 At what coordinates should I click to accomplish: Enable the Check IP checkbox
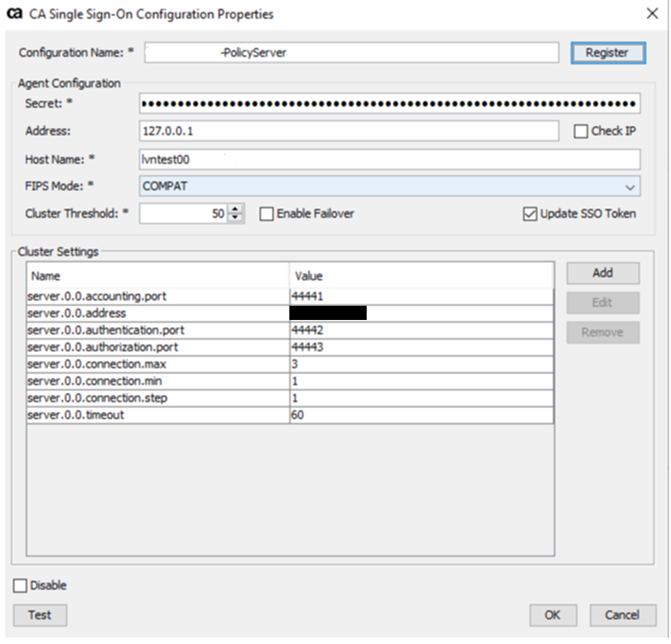(x=581, y=132)
